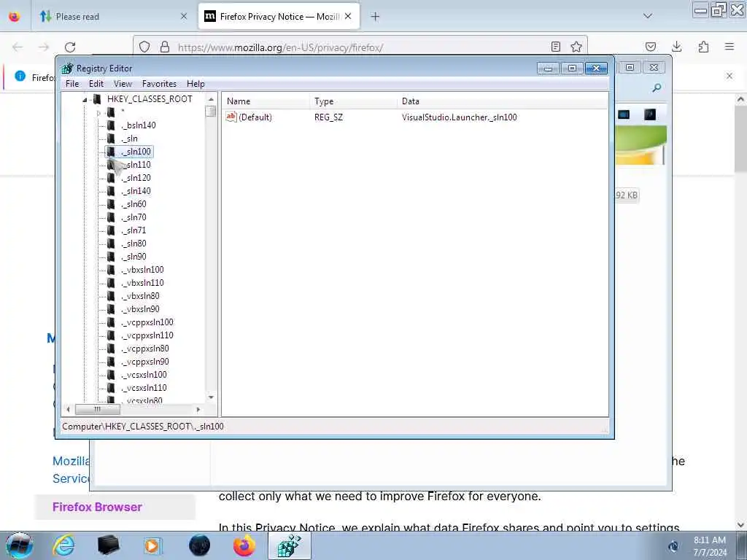
Task: Click the tree pane scroll up arrow
Action: 211,99
